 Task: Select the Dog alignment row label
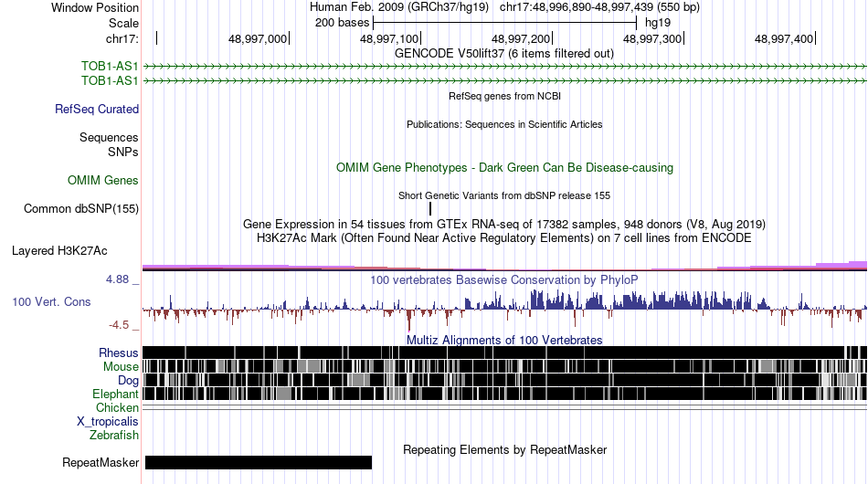click(128, 381)
